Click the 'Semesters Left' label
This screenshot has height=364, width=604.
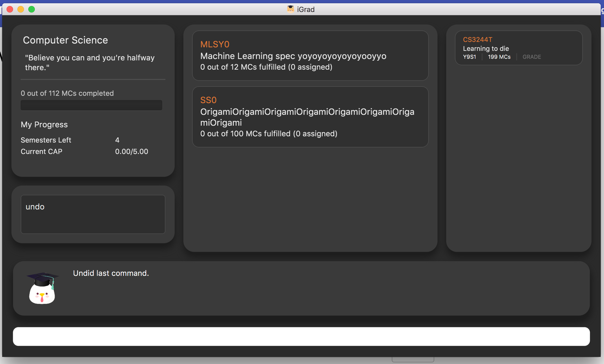pos(46,140)
